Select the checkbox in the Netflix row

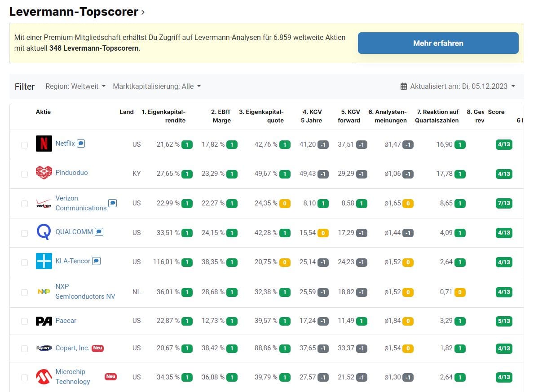pyautogui.click(x=25, y=144)
